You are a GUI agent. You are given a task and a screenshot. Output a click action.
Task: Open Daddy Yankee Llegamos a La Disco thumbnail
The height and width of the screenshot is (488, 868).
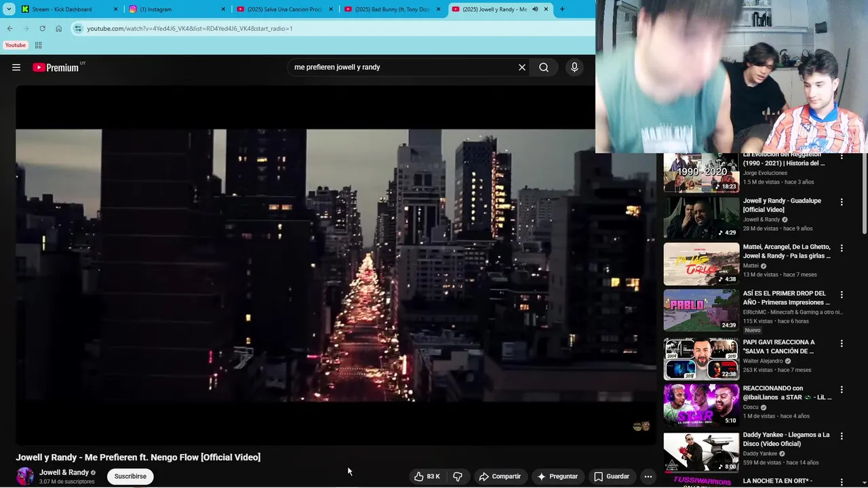click(701, 451)
